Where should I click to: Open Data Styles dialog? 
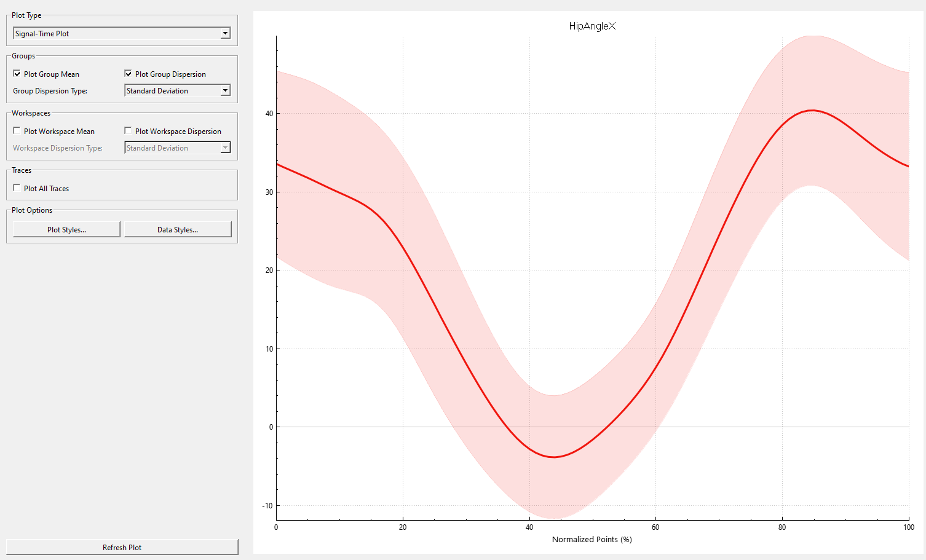pyautogui.click(x=178, y=229)
